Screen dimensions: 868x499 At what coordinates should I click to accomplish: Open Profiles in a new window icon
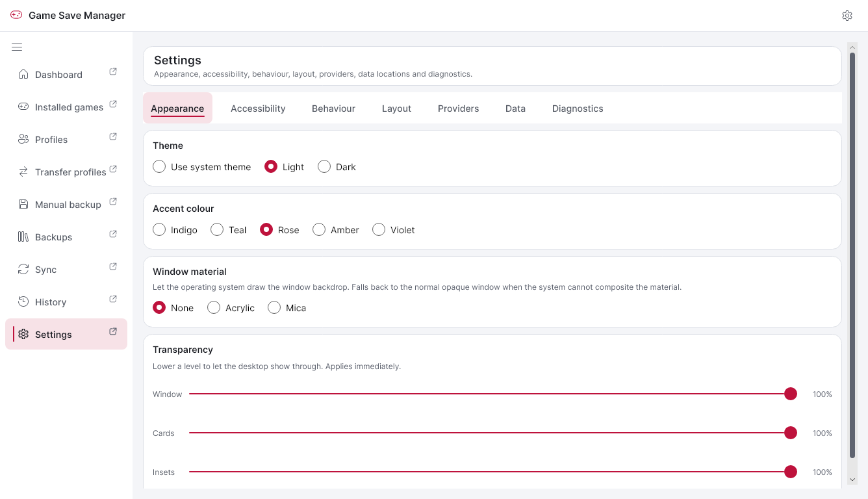113,136
